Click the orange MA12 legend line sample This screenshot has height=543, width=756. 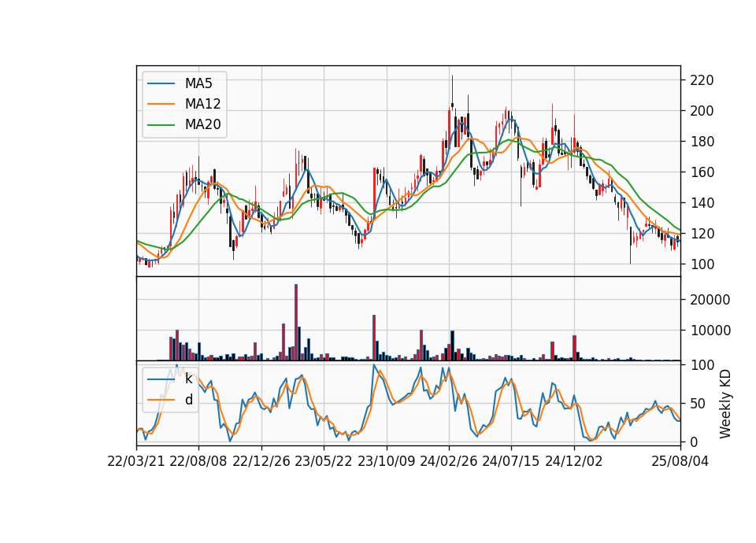click(161, 104)
